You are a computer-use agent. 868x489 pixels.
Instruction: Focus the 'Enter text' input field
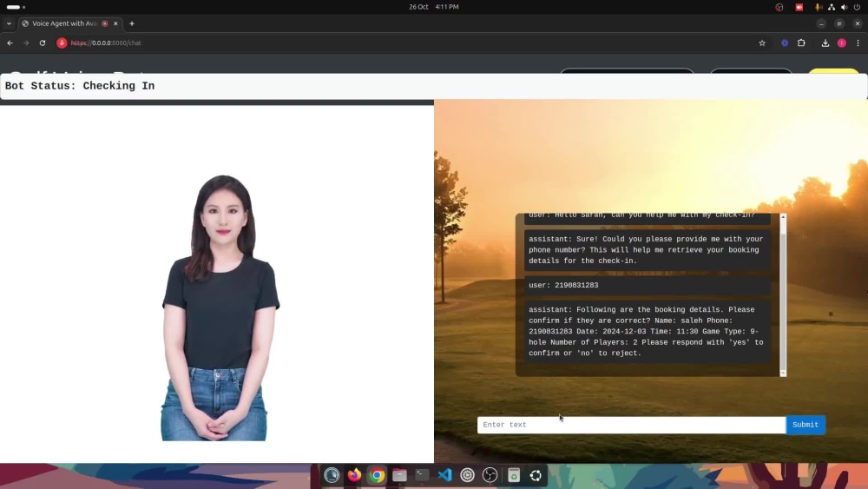631,425
